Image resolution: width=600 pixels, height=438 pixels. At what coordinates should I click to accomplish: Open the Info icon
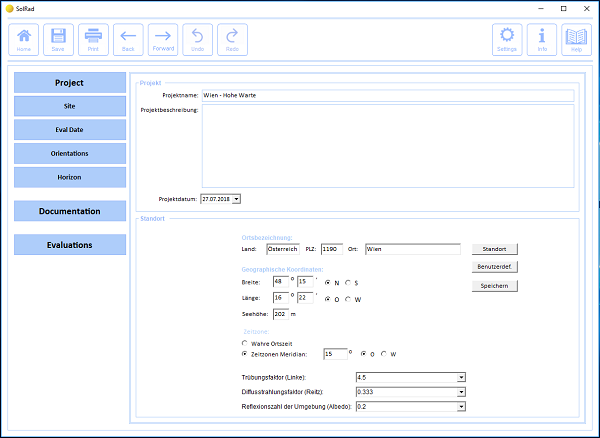coord(542,39)
